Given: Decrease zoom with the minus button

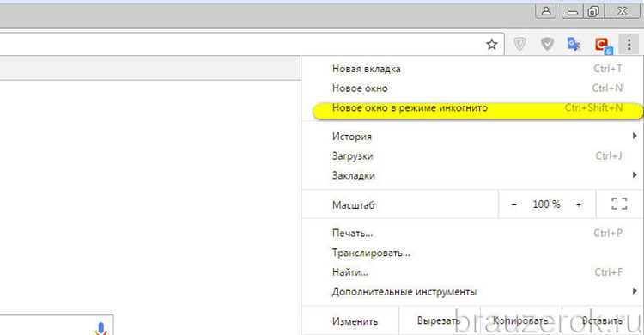Looking at the screenshot, I should click(x=513, y=204).
